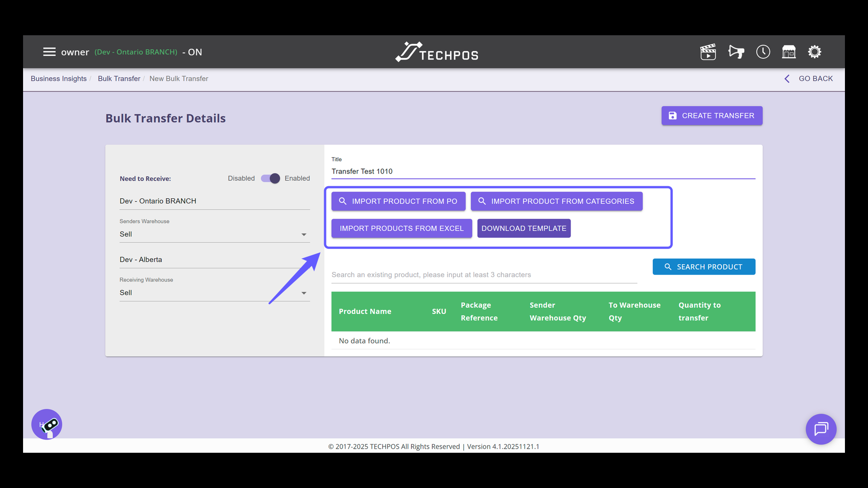Click the helper robot avatar icon
Viewport: 868px width, 488px height.
(47, 424)
